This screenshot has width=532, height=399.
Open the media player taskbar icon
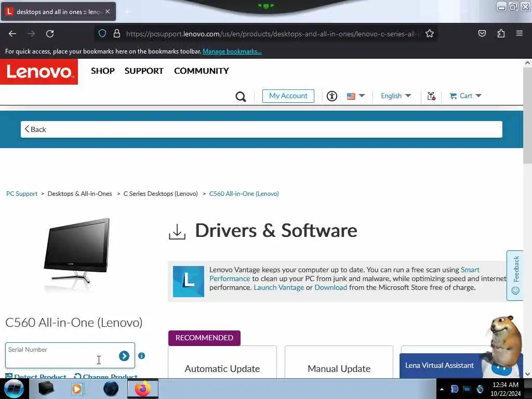(x=77, y=389)
